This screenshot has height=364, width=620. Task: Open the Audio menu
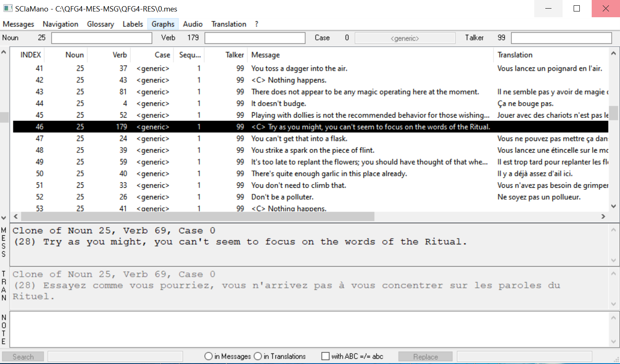(193, 24)
